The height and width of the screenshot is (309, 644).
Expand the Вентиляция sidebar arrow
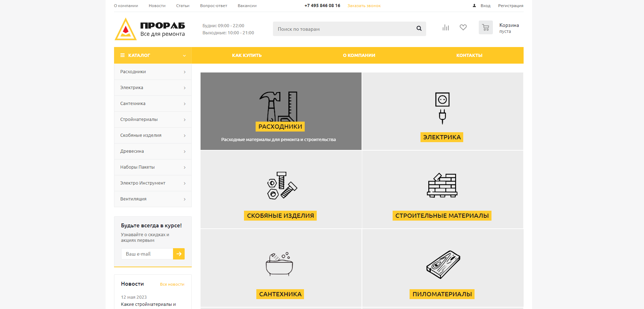pos(185,199)
